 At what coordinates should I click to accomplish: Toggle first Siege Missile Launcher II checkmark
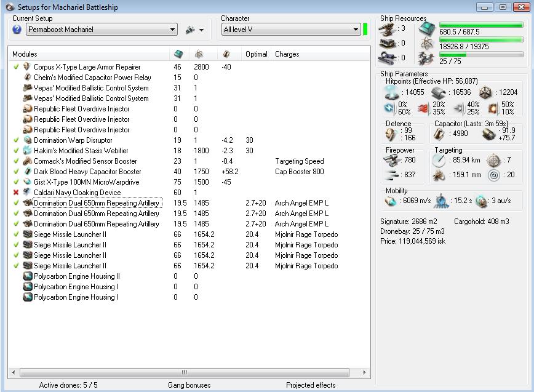tap(15, 234)
